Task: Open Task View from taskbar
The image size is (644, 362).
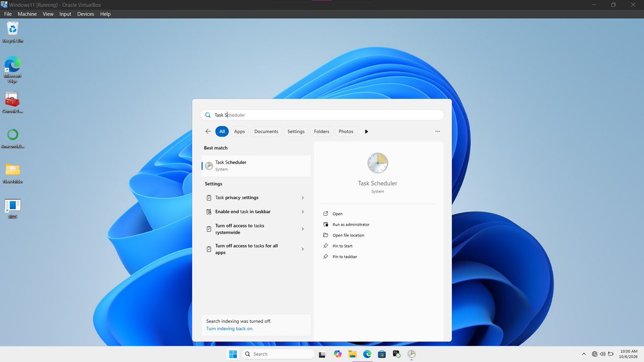Action: point(322,354)
